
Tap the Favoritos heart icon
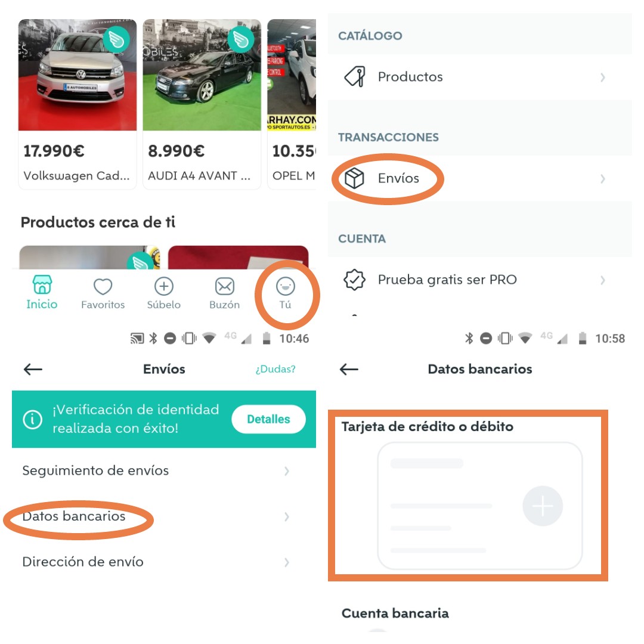pyautogui.click(x=103, y=287)
